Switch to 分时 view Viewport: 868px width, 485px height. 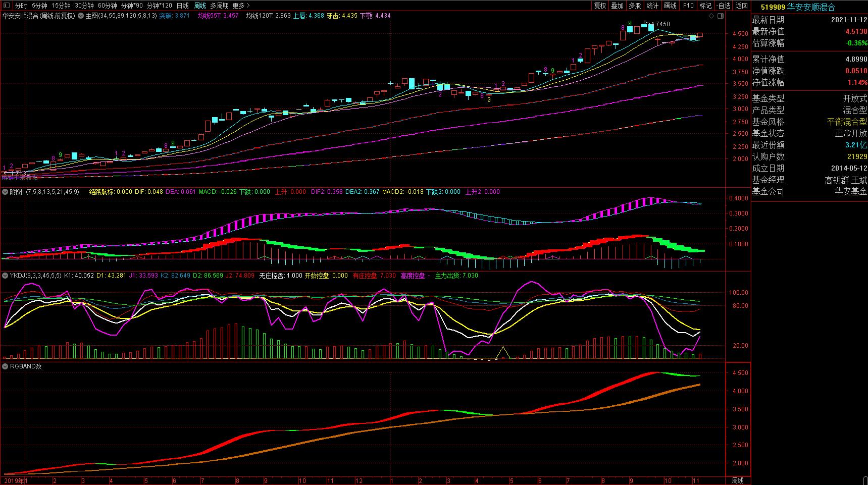21,6
